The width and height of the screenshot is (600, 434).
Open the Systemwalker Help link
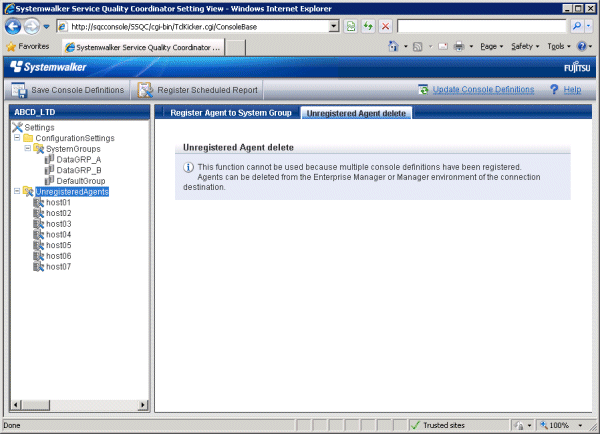572,90
